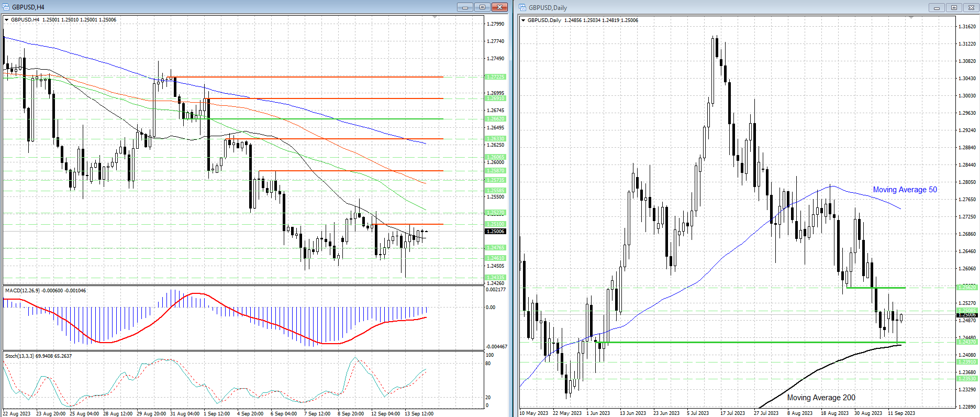This screenshot has height=417, width=980.
Task: Close the GBPUSD,Daily chart window
Action: point(971,7)
